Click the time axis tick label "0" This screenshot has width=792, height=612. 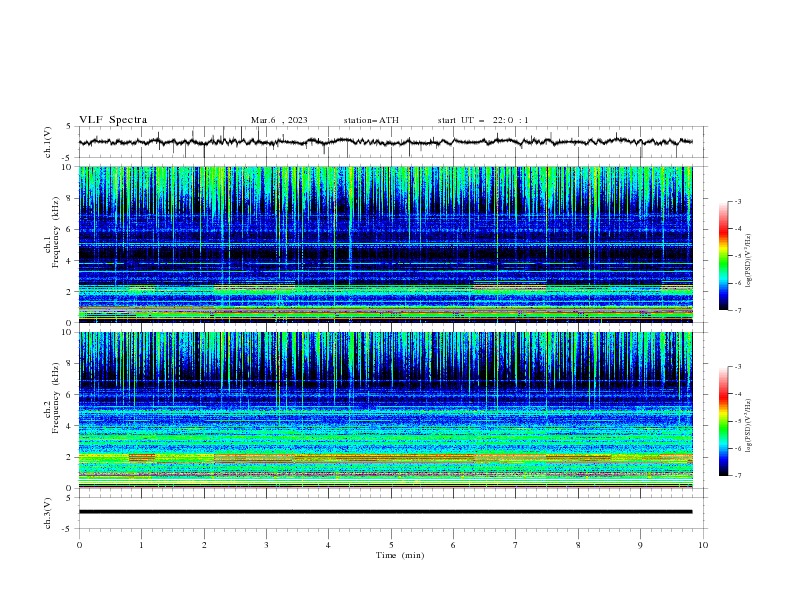coord(79,545)
